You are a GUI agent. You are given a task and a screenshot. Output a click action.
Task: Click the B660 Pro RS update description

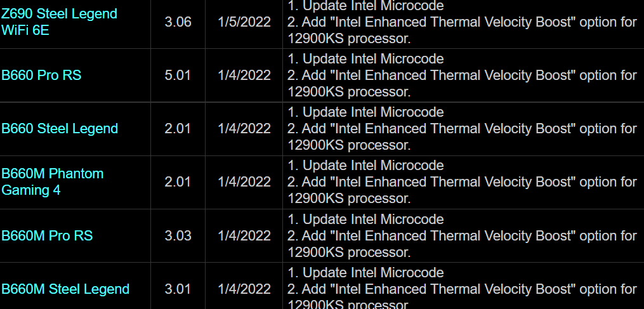coord(462,75)
